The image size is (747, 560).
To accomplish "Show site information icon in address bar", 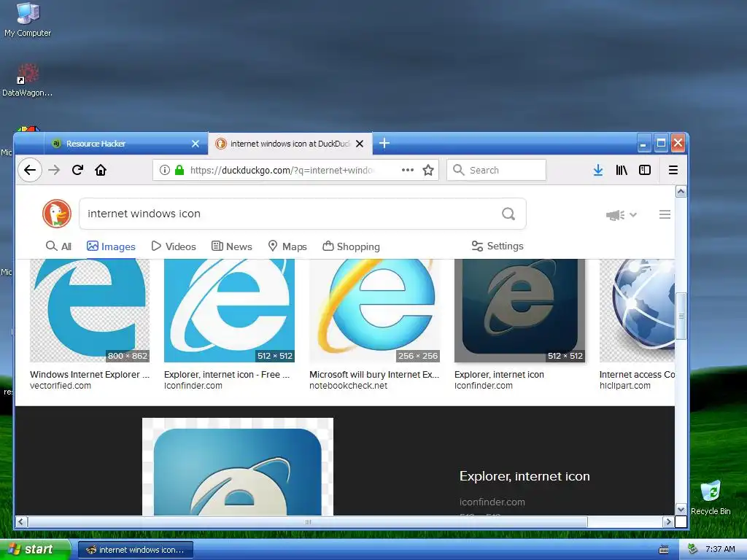I will coord(164,170).
